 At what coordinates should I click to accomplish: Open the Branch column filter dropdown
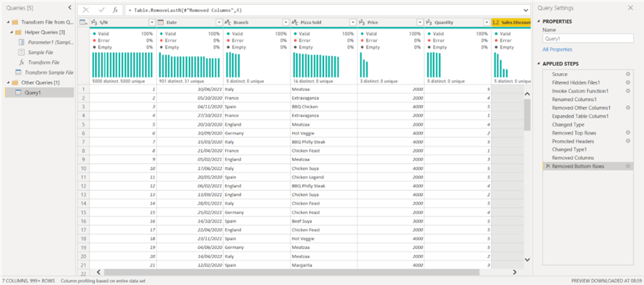[286, 23]
